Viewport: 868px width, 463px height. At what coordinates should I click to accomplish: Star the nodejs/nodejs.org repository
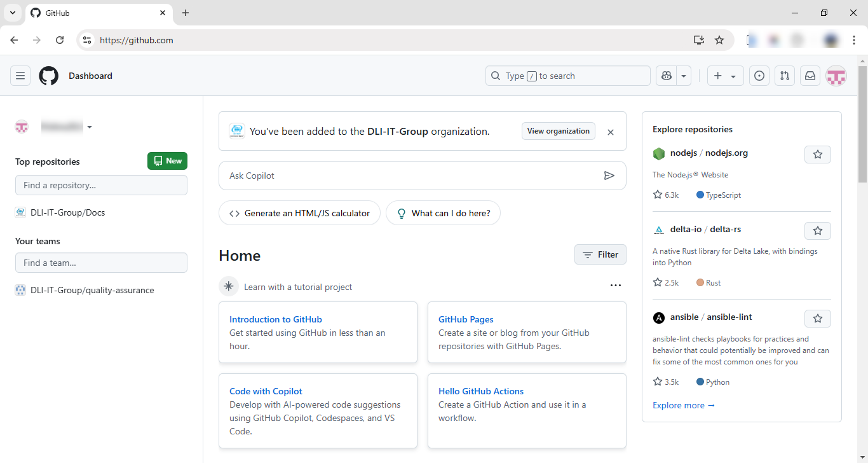817,155
